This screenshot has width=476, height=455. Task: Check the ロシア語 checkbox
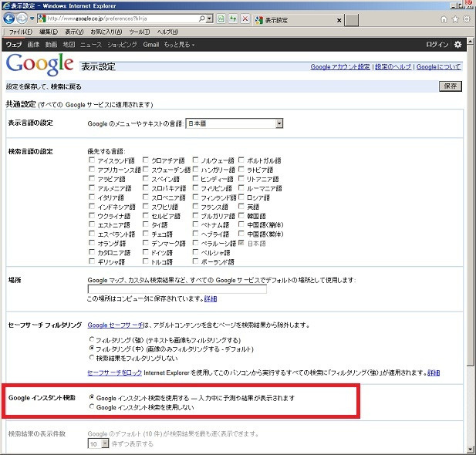241,197
